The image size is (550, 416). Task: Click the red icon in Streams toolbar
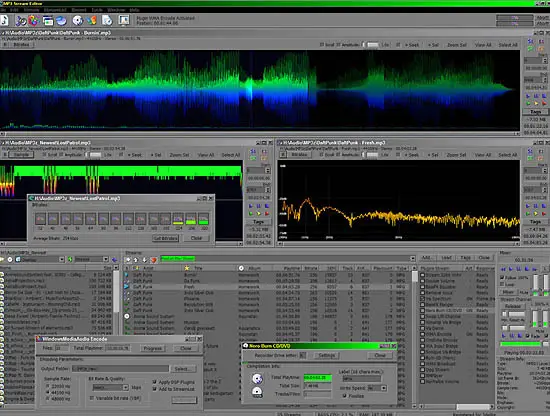[154, 260]
